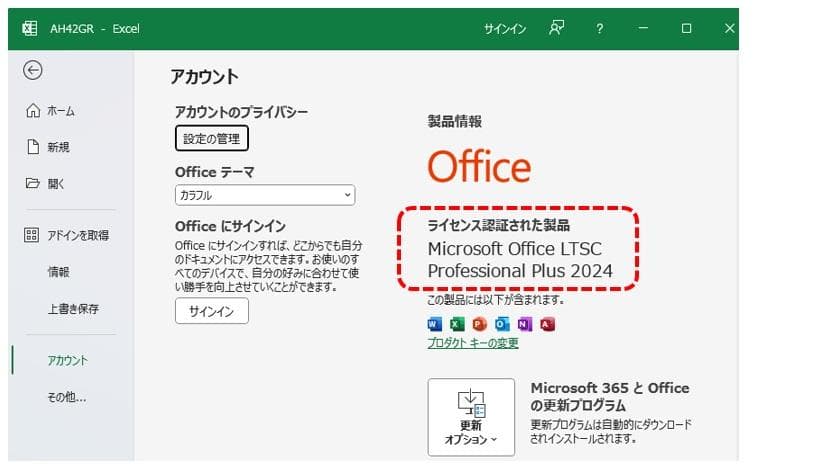Click the Office テーマ label
Image resolution: width=819 pixels, height=473 pixels.
click(215, 172)
